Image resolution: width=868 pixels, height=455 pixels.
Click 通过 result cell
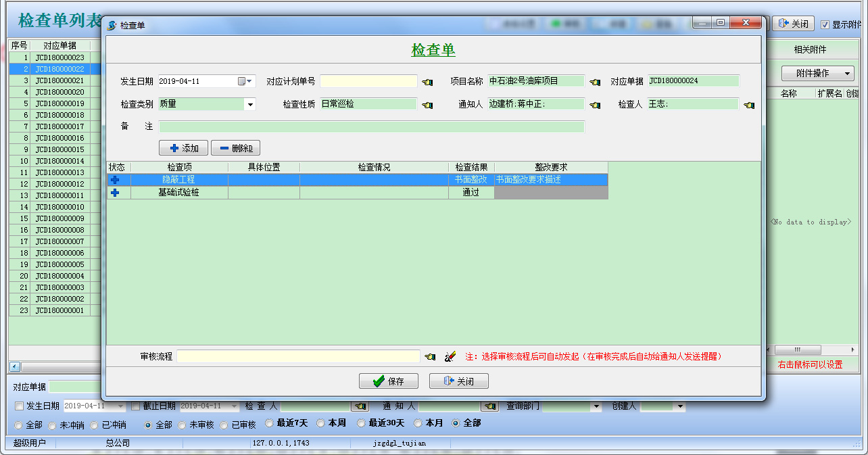point(471,193)
